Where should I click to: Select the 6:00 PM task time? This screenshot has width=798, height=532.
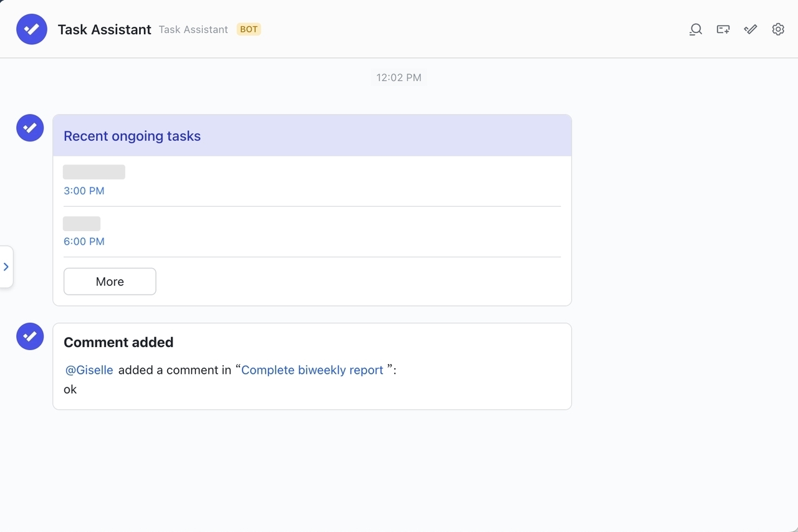point(84,241)
